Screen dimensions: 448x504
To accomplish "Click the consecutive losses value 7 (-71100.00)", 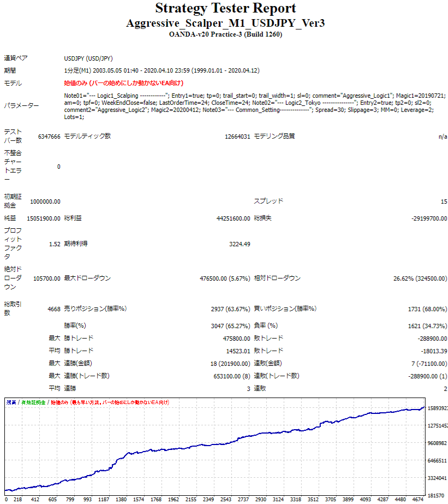I will (x=429, y=364).
